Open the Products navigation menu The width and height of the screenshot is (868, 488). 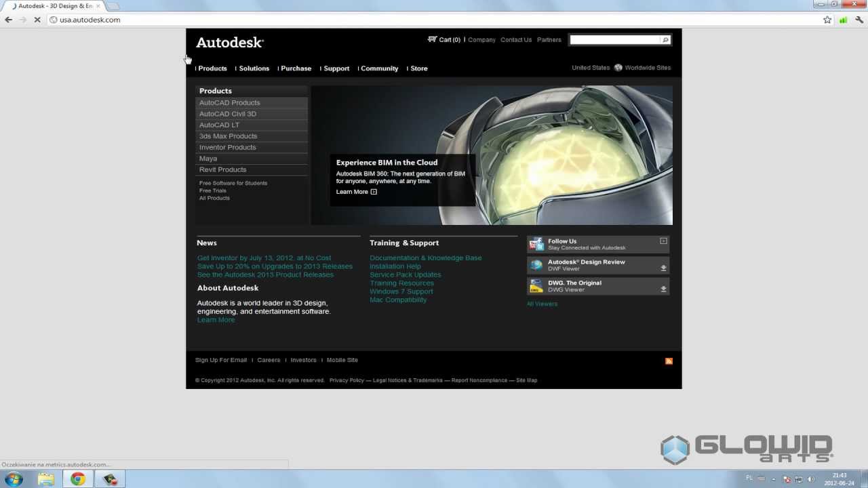click(212, 68)
